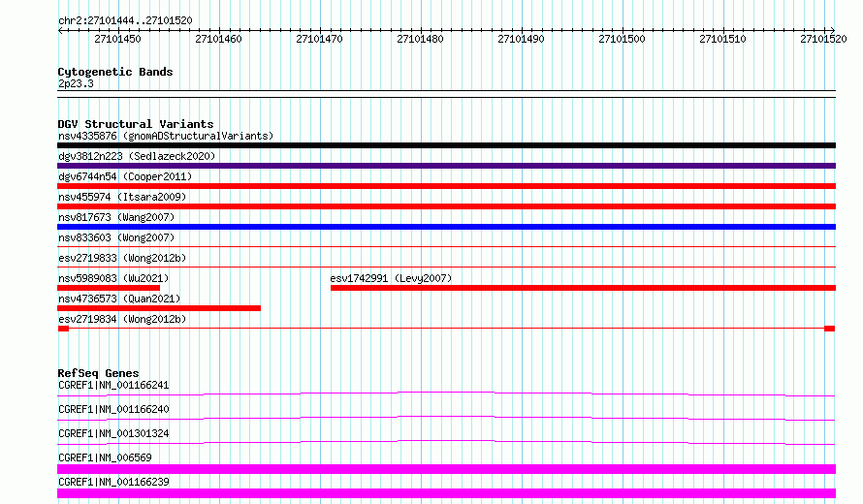Click the right arrow end of ruler
The image size is (863, 504).
click(832, 30)
